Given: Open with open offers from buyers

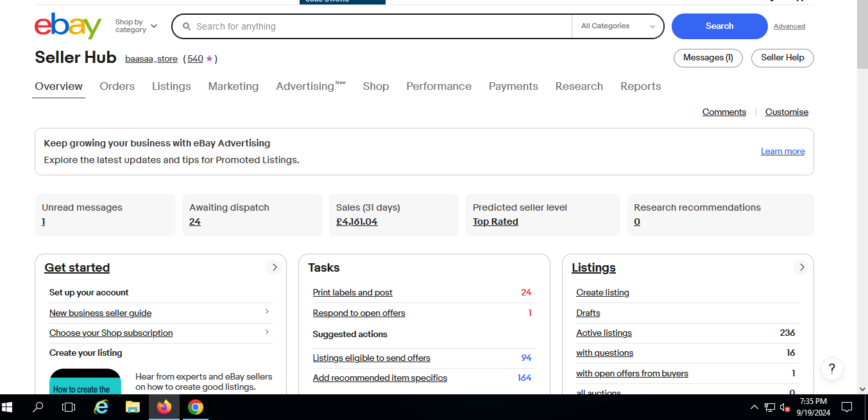Looking at the screenshot, I should coord(632,374).
